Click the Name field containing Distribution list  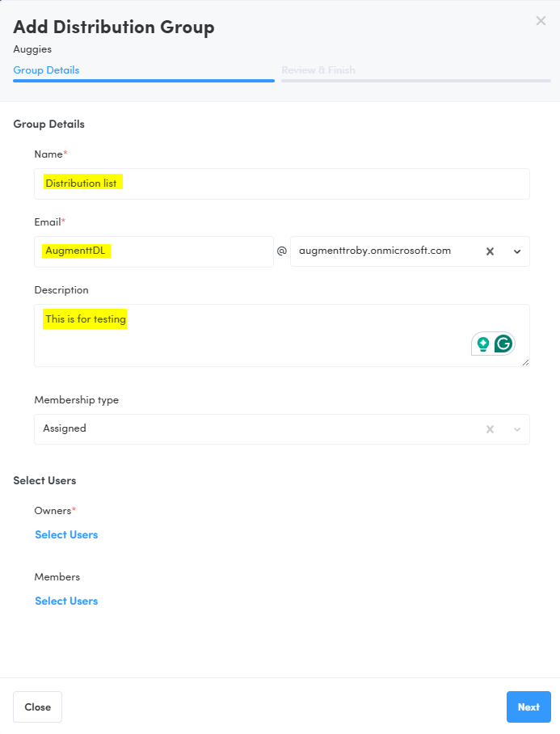point(281,183)
